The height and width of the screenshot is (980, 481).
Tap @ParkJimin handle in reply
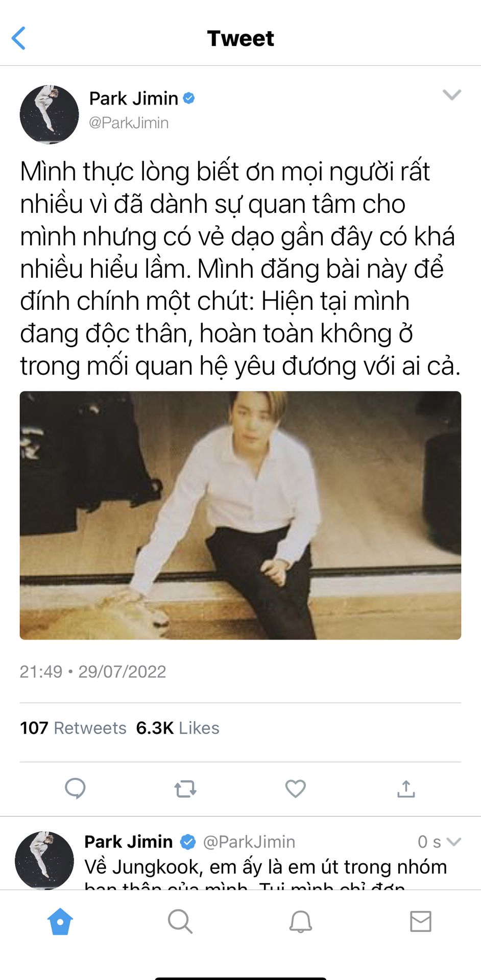(x=249, y=842)
